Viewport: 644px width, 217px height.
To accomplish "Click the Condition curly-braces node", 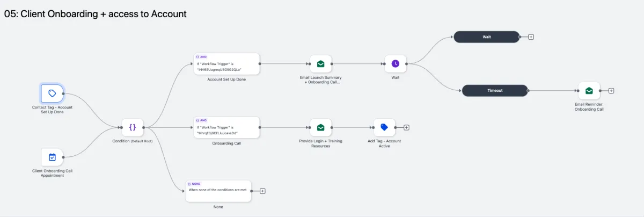I will point(133,127).
